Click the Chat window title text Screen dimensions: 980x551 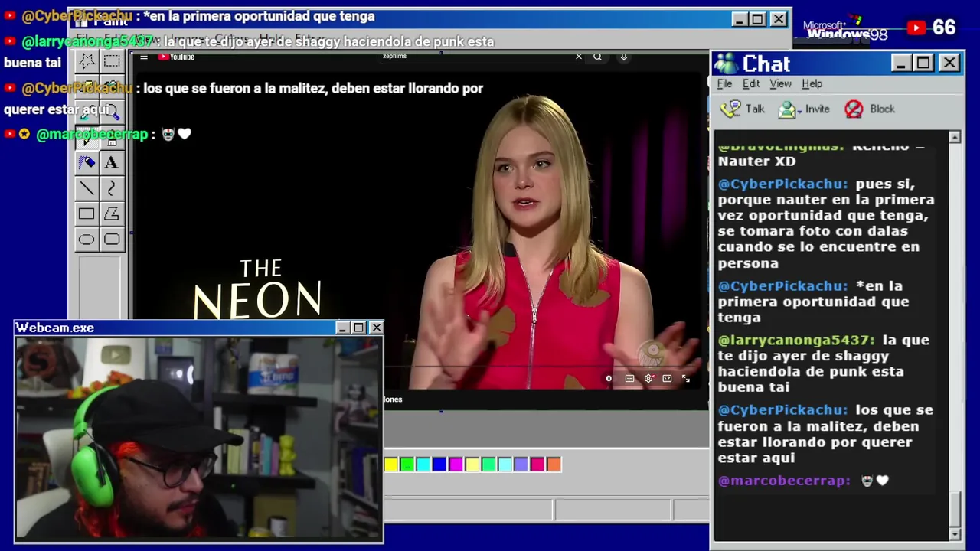pyautogui.click(x=766, y=64)
